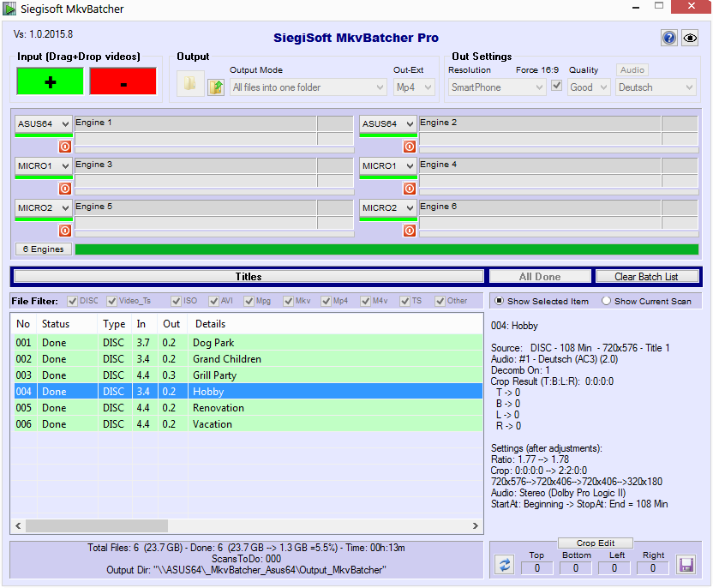713x588 pixels.
Task: Click the 6 Engines button
Action: pos(43,249)
